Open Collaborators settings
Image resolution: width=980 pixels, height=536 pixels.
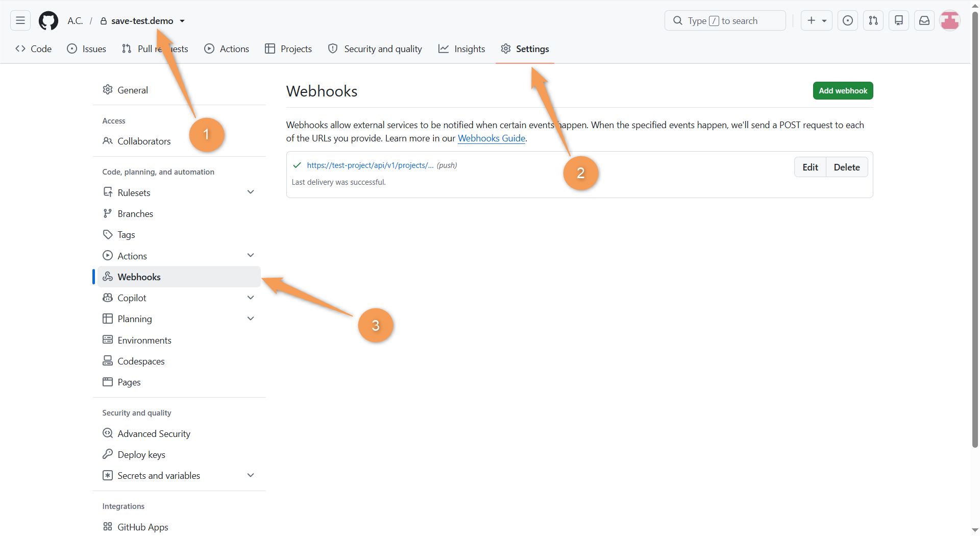pos(179,141)
